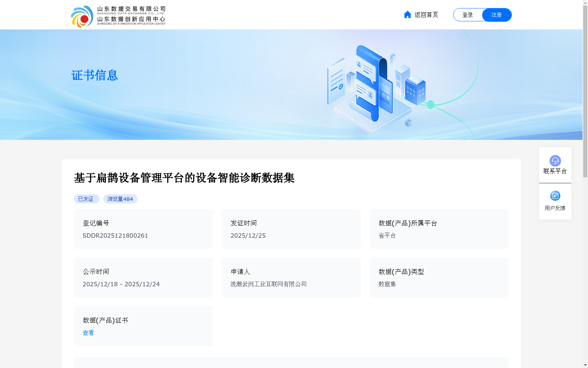Viewport: 588px width, 368px height.
Task: Click the 注册 button
Action: [x=496, y=15]
